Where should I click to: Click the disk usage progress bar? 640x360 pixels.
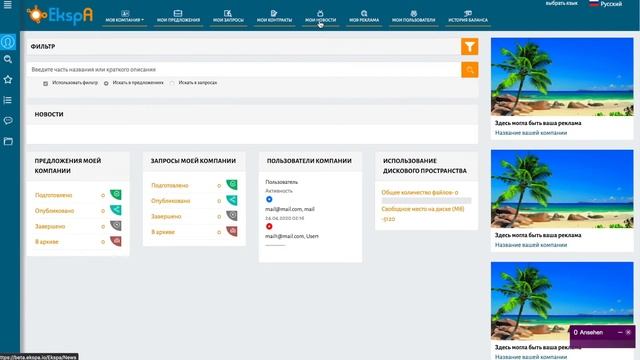(426, 200)
